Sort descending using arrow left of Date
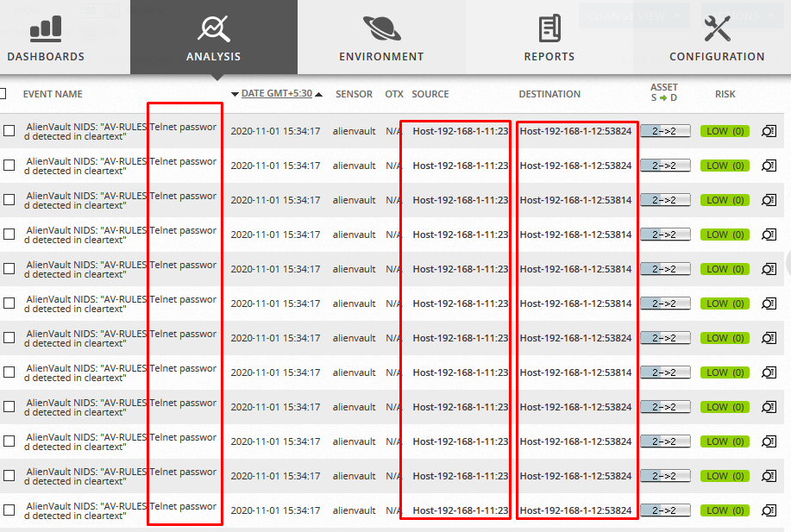 tap(235, 94)
